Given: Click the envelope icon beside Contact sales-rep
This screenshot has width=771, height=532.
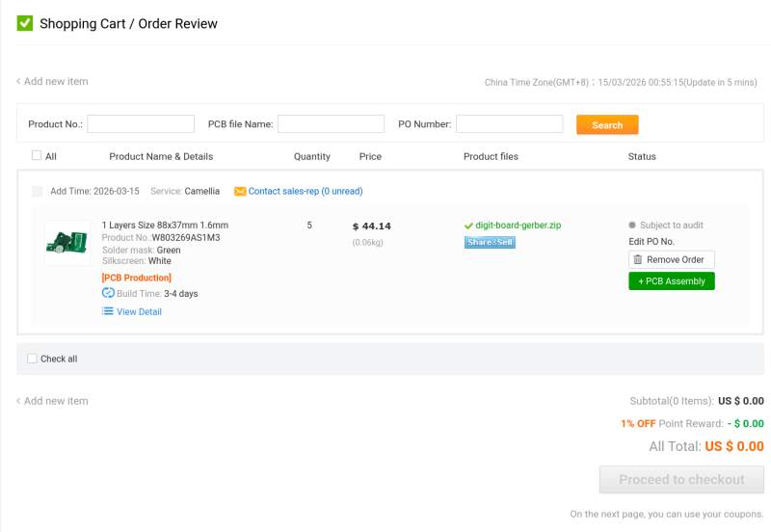Looking at the screenshot, I should point(240,191).
